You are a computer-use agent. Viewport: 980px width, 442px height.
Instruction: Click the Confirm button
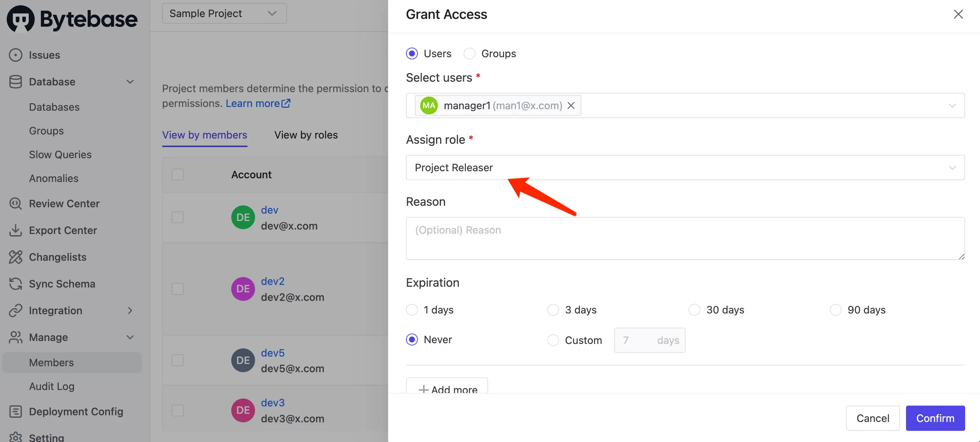coord(935,418)
